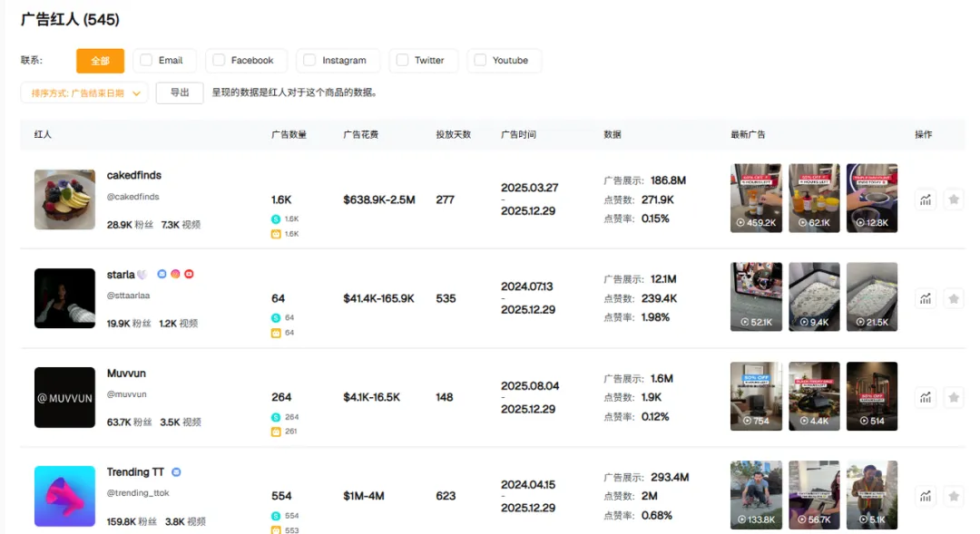Toggle the Instagram contact checkbox
Image resolution: width=980 pixels, height=534 pixels.
click(x=309, y=61)
